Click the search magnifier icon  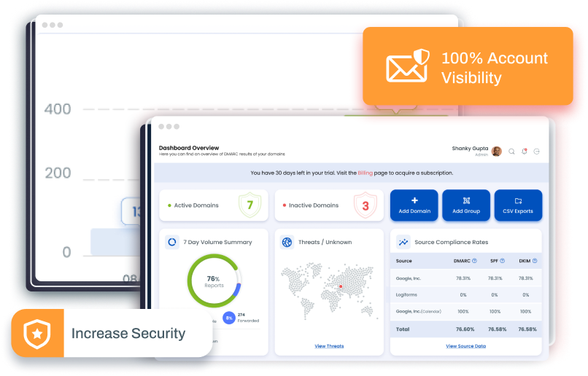511,152
